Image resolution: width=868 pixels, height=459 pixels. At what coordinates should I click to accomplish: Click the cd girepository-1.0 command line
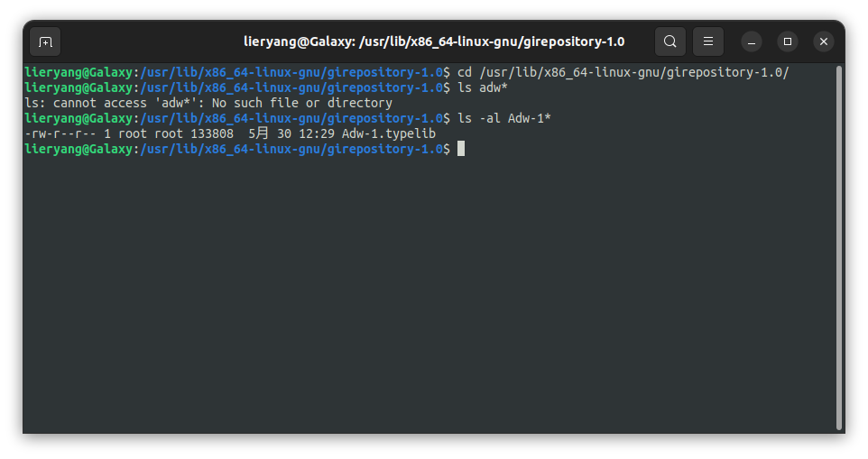click(x=623, y=72)
